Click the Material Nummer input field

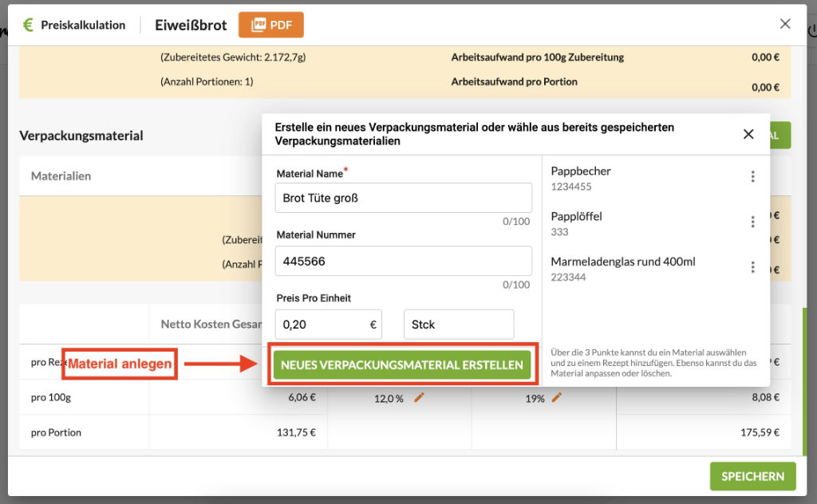point(403,261)
